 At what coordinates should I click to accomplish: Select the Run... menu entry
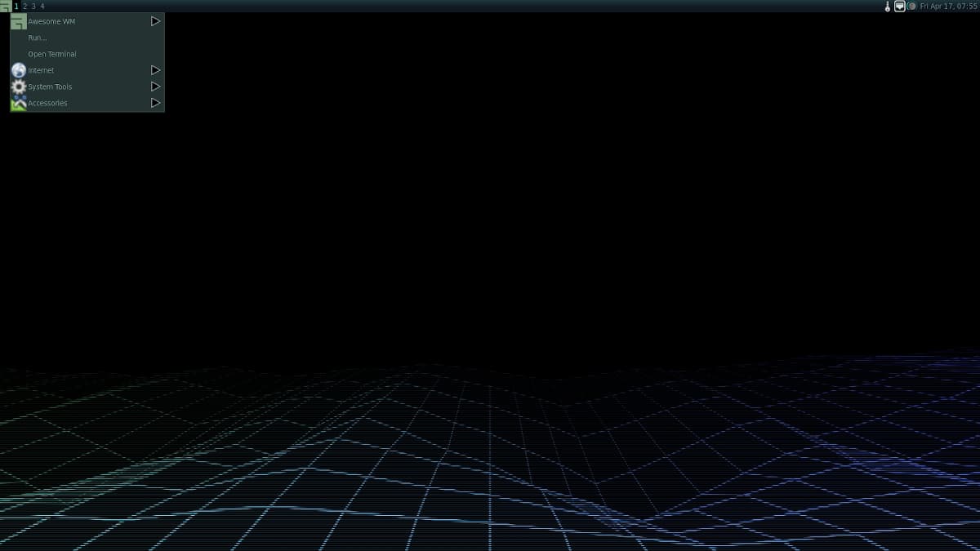click(x=38, y=38)
